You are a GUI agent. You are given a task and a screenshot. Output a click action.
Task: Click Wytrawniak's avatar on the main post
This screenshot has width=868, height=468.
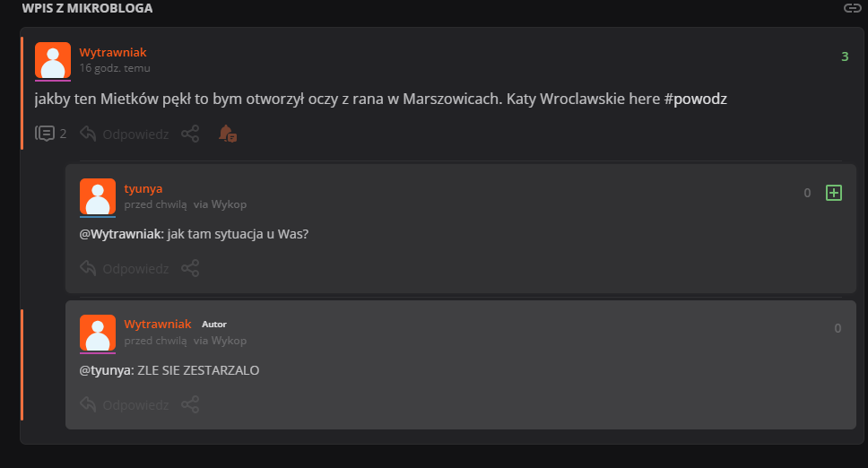tap(53, 60)
